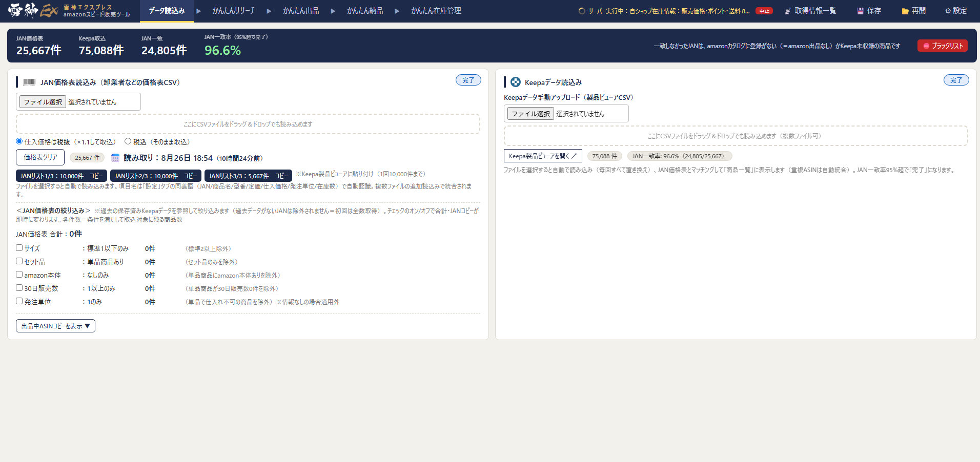980x462 pixels.
Task: Click Keepa製品ビューアを開く link button
Action: pyautogui.click(x=543, y=156)
